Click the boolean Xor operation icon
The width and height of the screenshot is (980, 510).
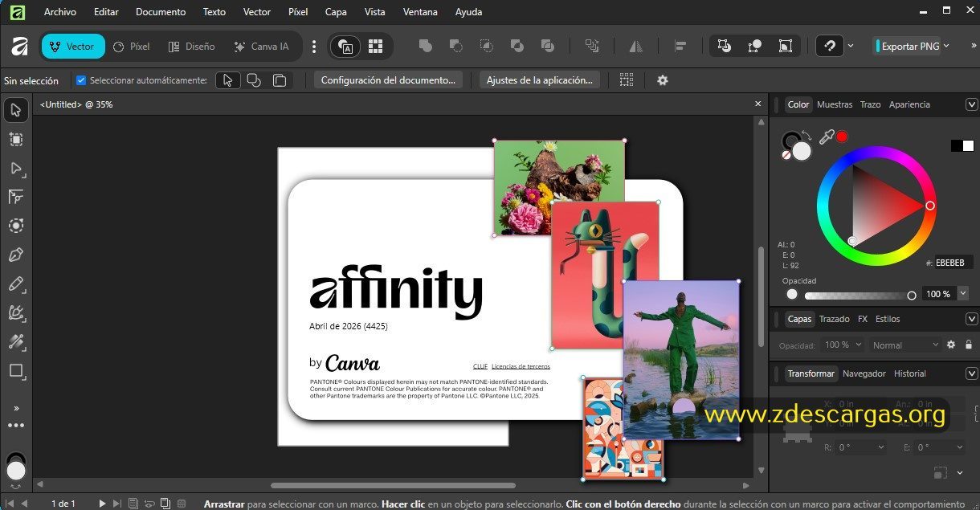click(x=517, y=47)
